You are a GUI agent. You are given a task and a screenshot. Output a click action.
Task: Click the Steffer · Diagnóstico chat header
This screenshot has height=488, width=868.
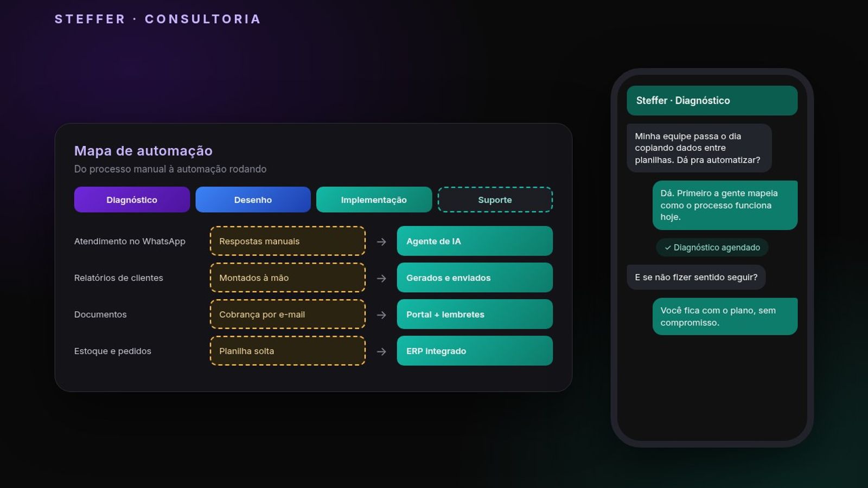click(x=712, y=100)
